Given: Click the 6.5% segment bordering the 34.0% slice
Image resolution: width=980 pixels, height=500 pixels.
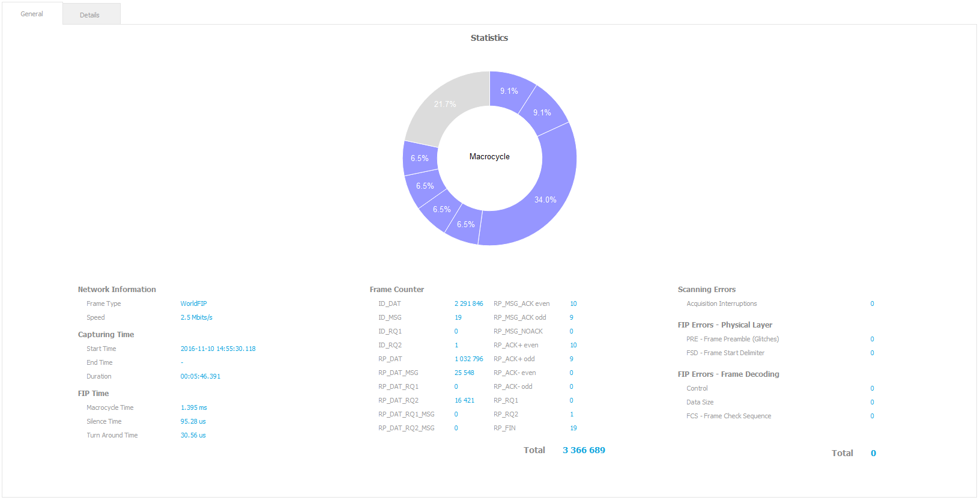Looking at the screenshot, I should pyautogui.click(x=465, y=225).
